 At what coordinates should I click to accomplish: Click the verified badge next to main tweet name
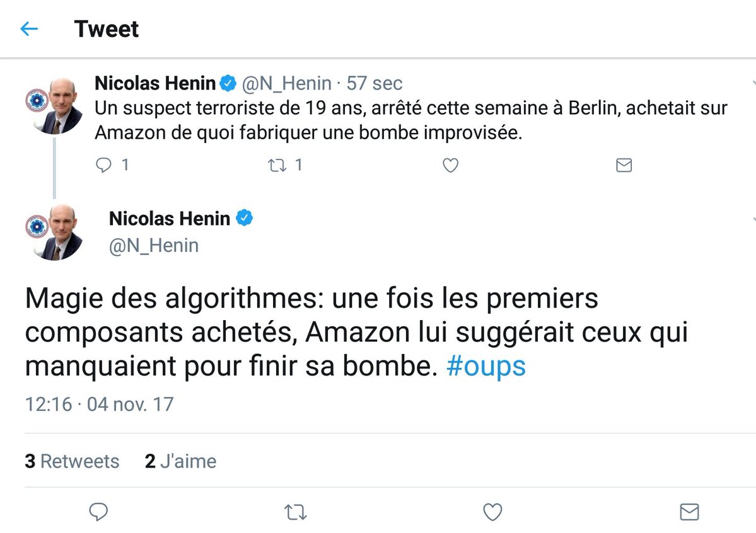coord(245,219)
